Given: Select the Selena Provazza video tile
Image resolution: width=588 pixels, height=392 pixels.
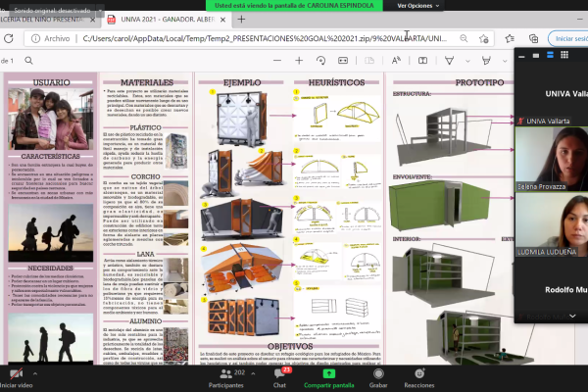Looking at the screenshot, I should 552,159.
